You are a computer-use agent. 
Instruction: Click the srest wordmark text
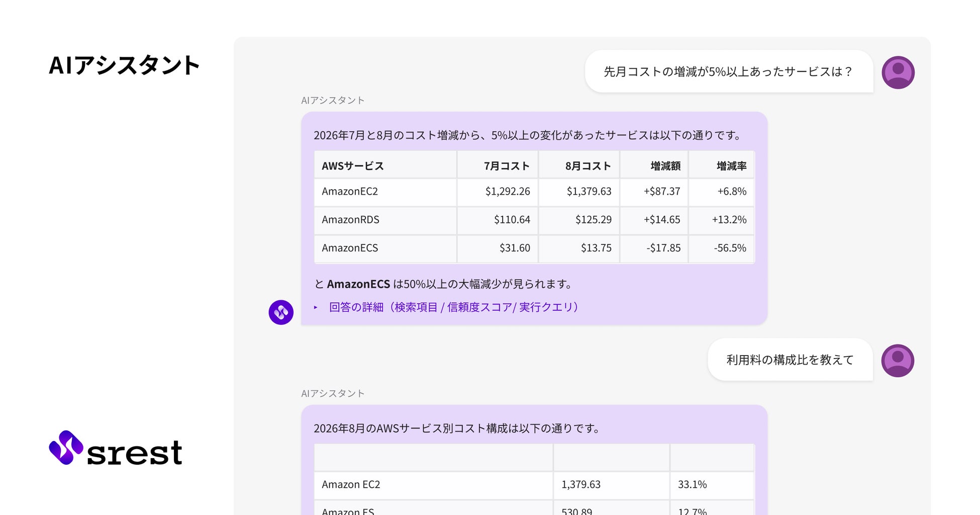coord(134,453)
